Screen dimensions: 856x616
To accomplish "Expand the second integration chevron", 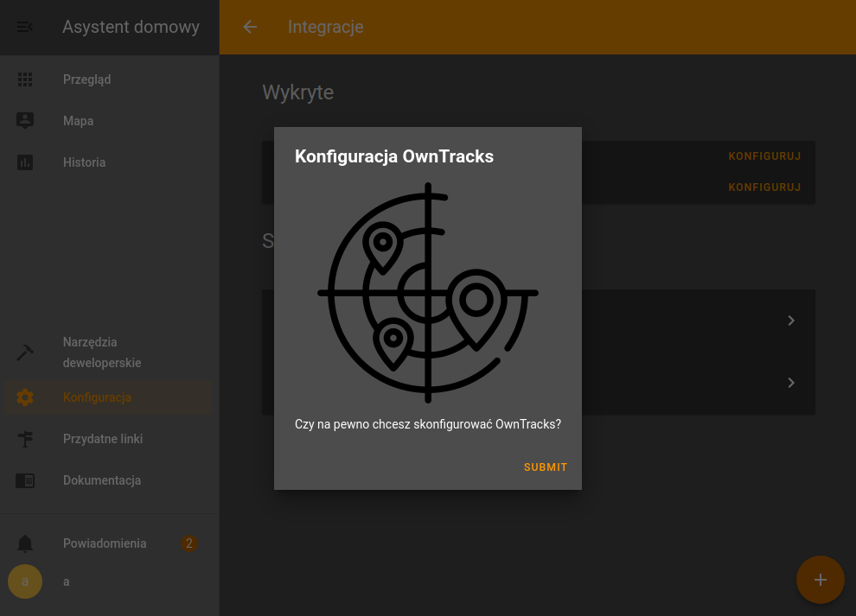I will coord(791,383).
